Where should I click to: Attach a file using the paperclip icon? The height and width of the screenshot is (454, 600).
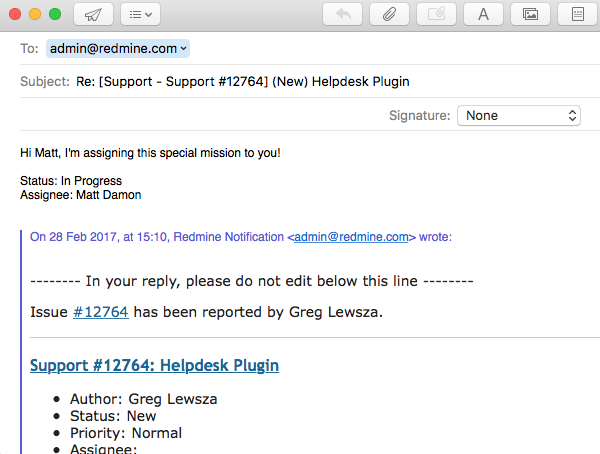(390, 14)
